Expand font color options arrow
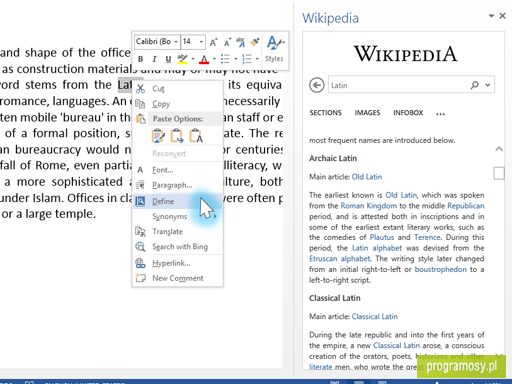 pyautogui.click(x=214, y=59)
